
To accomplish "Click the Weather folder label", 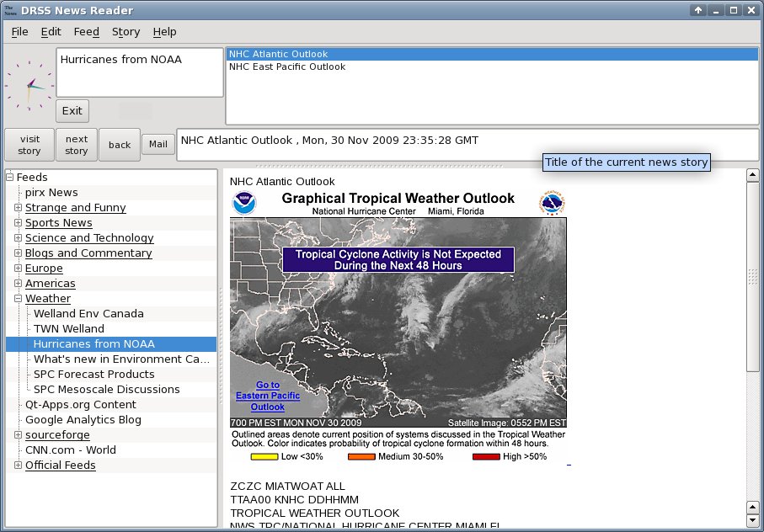I will [x=48, y=298].
